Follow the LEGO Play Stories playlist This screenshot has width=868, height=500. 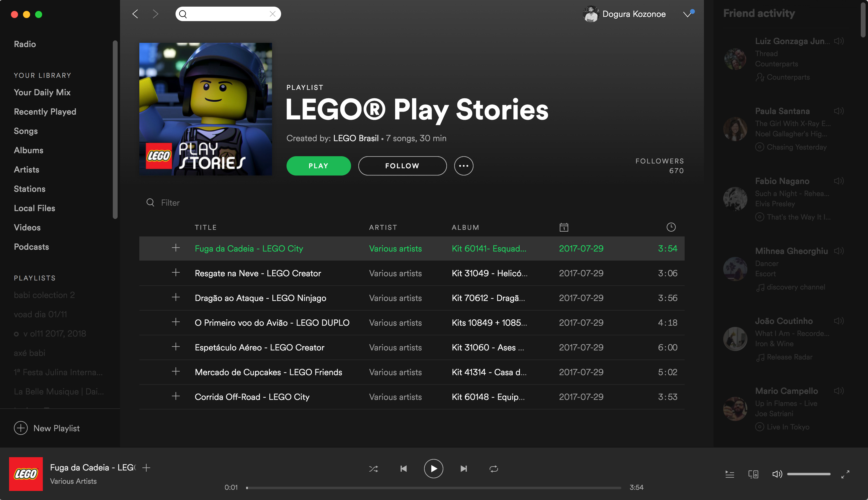tap(402, 166)
